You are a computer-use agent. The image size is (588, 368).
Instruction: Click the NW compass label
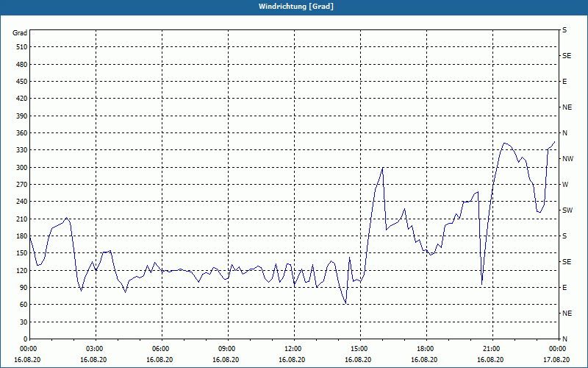[567, 159]
